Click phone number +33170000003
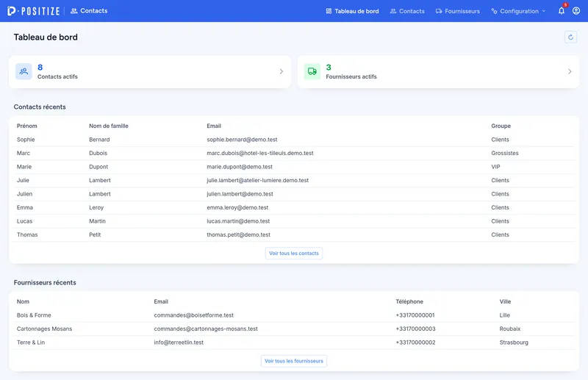Viewport: 588px width, 380px height. (x=415, y=329)
